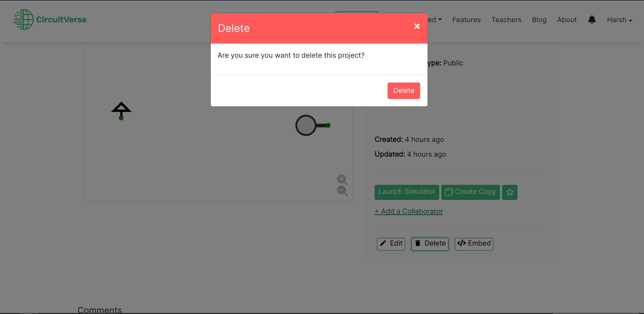The width and height of the screenshot is (644, 314).
Task: Open the Teachers page from navbar
Action: [x=506, y=20]
